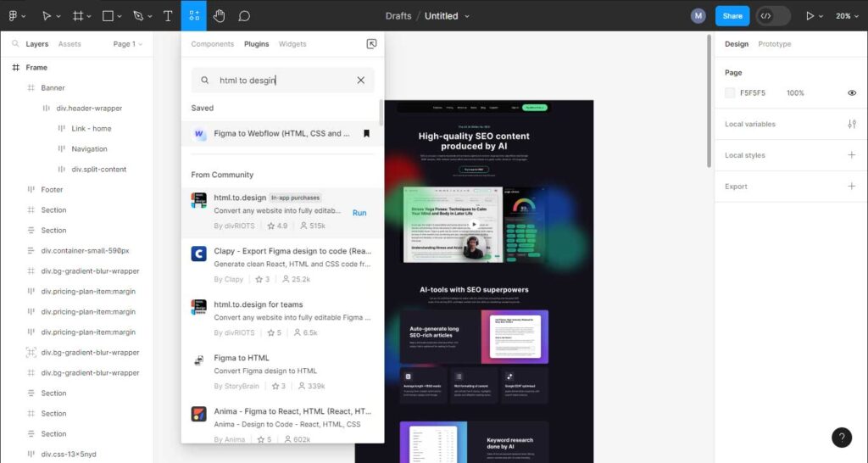Select the Pen tool
Image resolution: width=868 pixels, height=463 pixels.
point(138,16)
